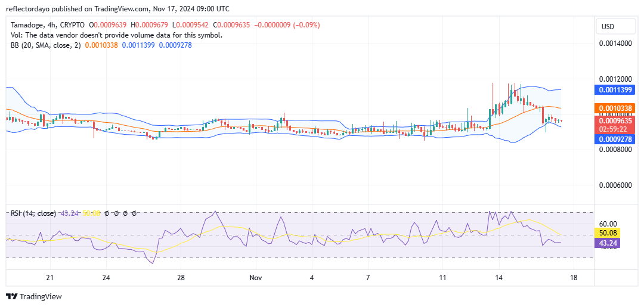Click the 0.0008000 price scale value

tap(615, 150)
